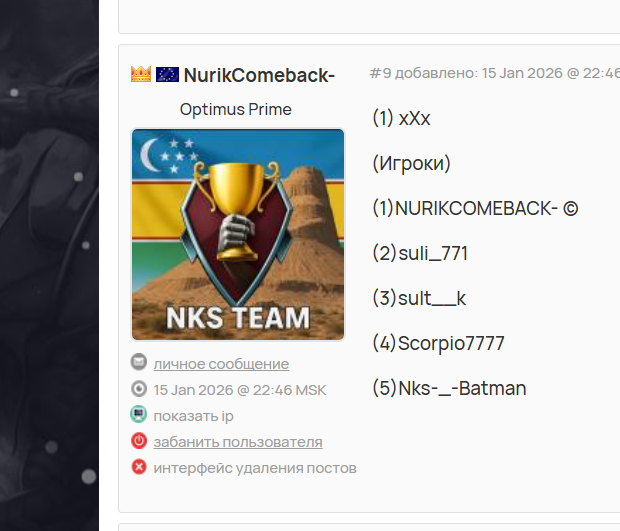Viewport: 620px width, 531px height.
Task: Click the clock icon beside post time
Action: point(139,389)
